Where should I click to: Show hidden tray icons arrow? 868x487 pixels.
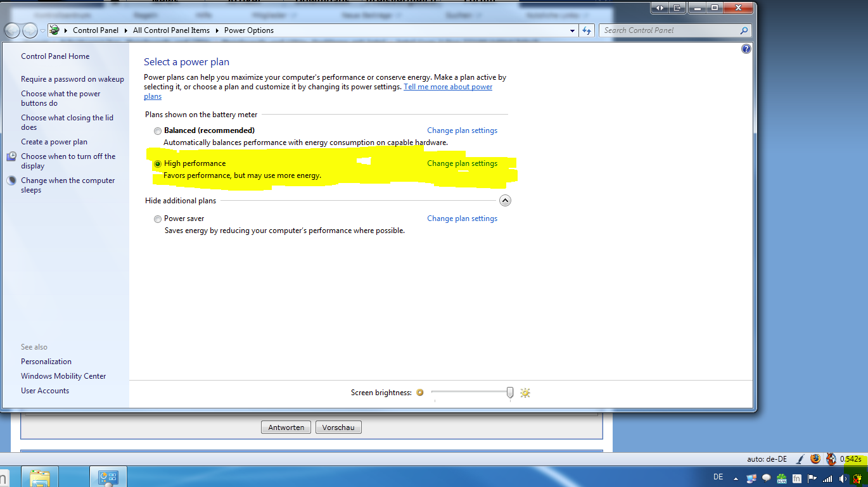[736, 478]
